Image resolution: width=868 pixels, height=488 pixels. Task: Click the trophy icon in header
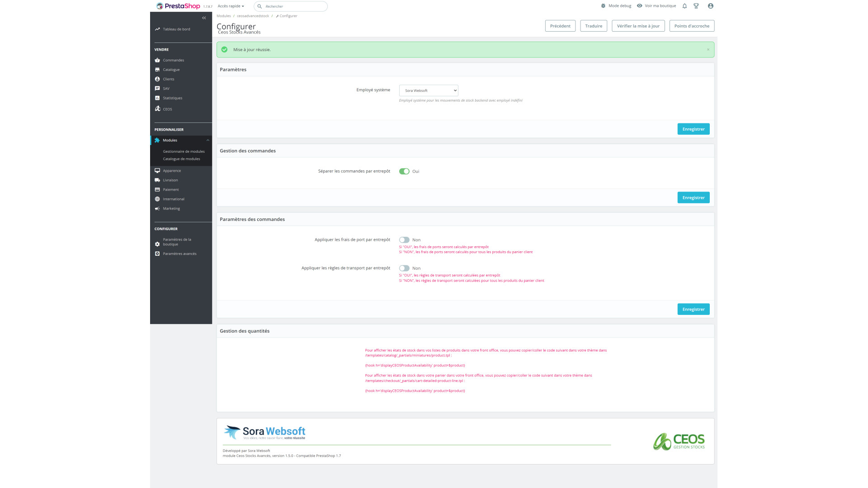696,6
